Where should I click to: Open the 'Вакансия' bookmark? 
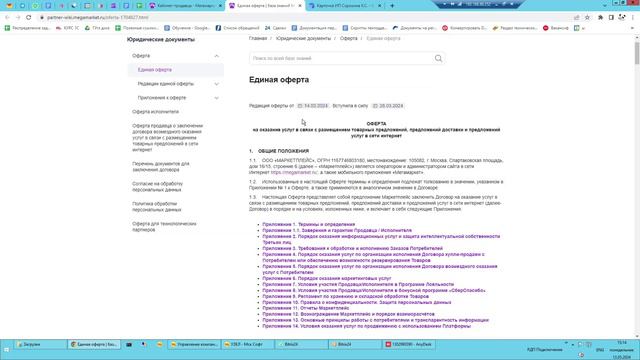tap(556, 28)
